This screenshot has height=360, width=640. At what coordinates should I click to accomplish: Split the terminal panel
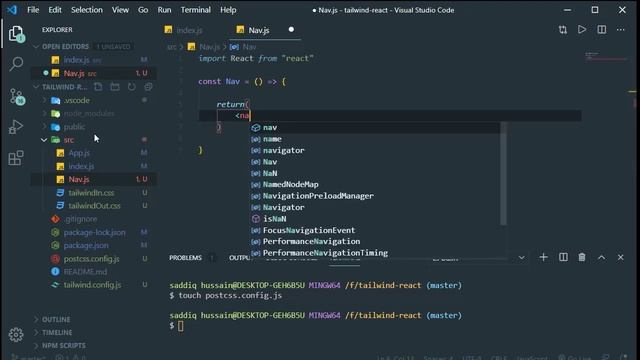[x=563, y=257]
